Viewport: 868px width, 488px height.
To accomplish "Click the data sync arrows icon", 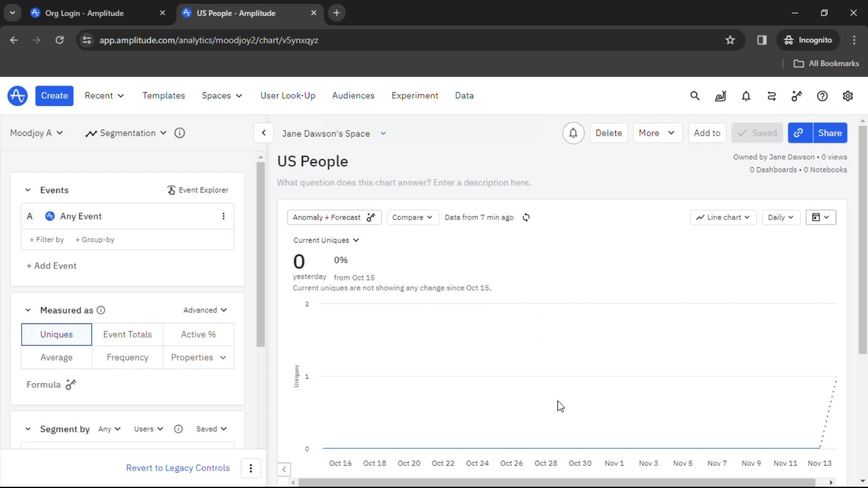I will [772, 96].
